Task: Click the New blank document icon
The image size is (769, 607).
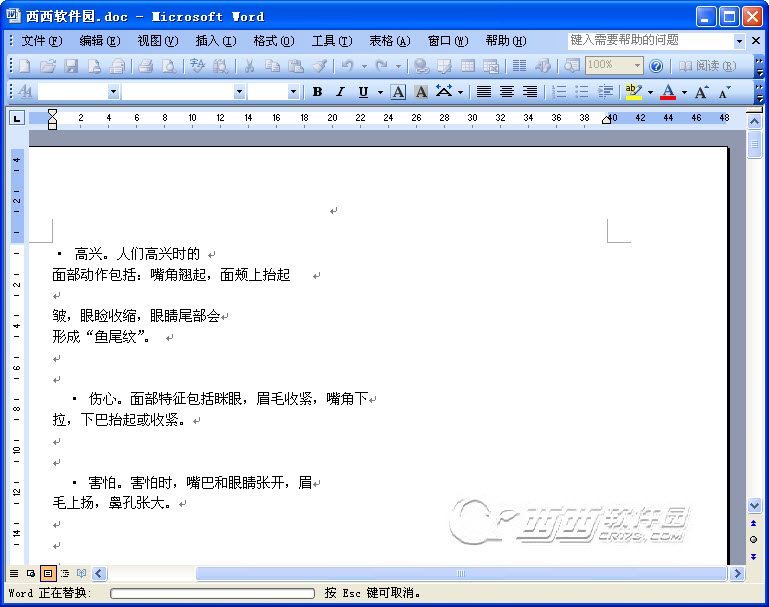Action: (x=25, y=65)
